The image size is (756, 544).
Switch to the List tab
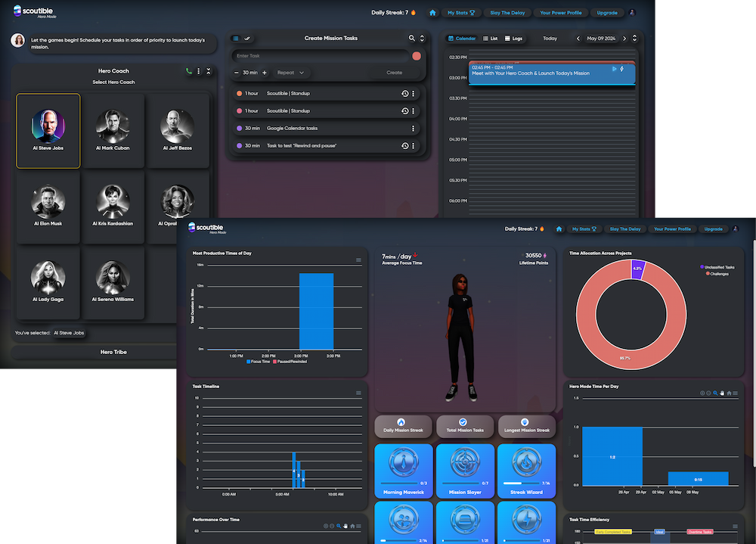[x=491, y=39]
